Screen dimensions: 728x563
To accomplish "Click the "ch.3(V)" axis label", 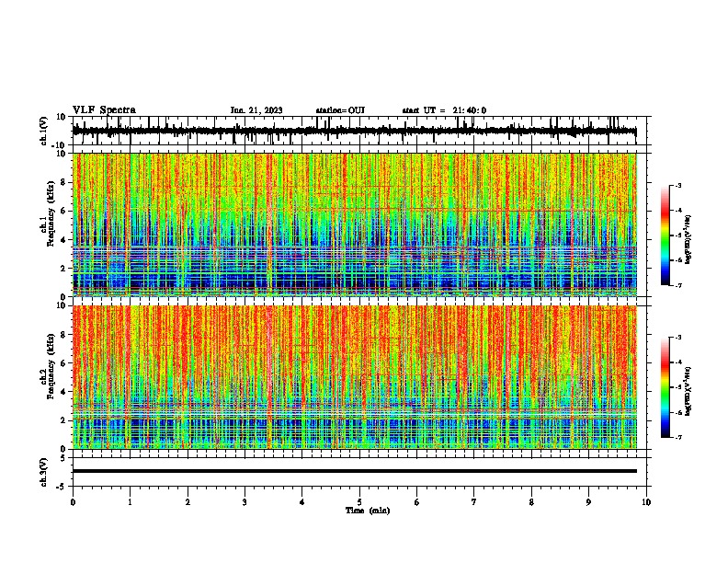I will tap(44, 472).
